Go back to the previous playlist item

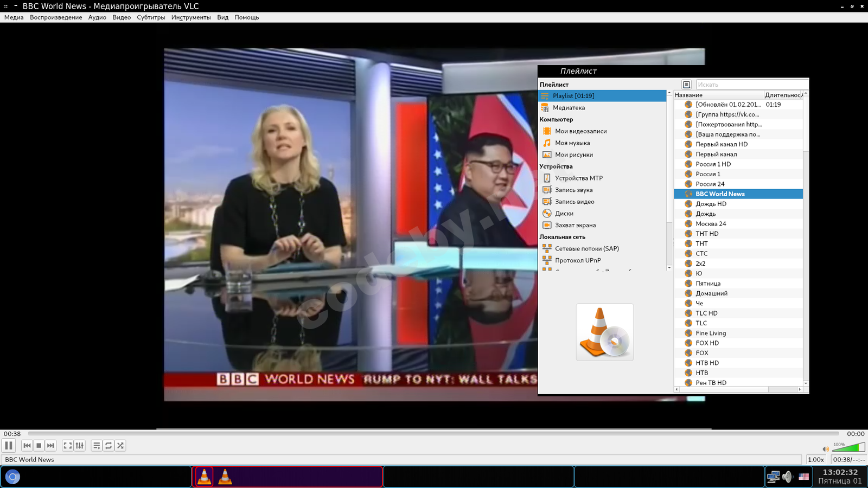27,446
